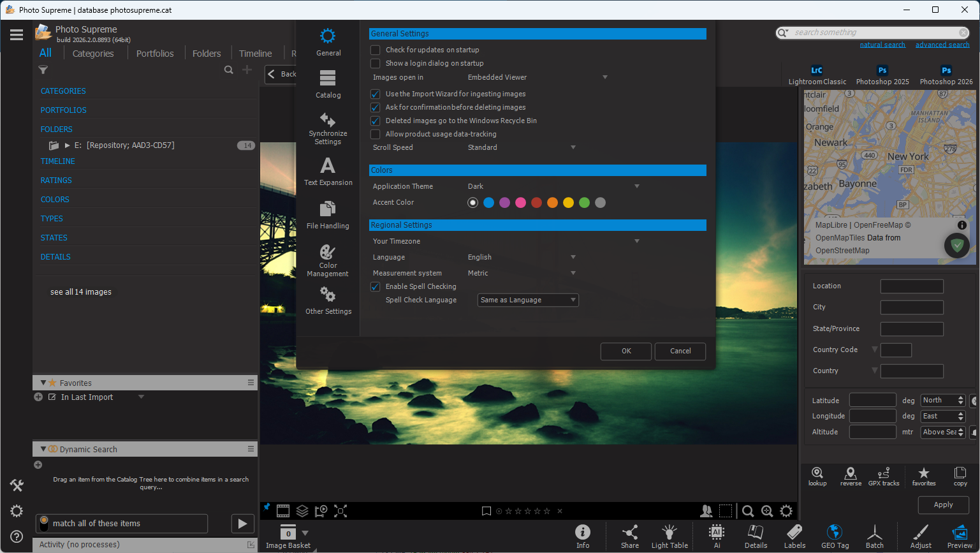Toggle Allow product usage data-tracking checkbox
980x553 pixels.
tap(376, 135)
